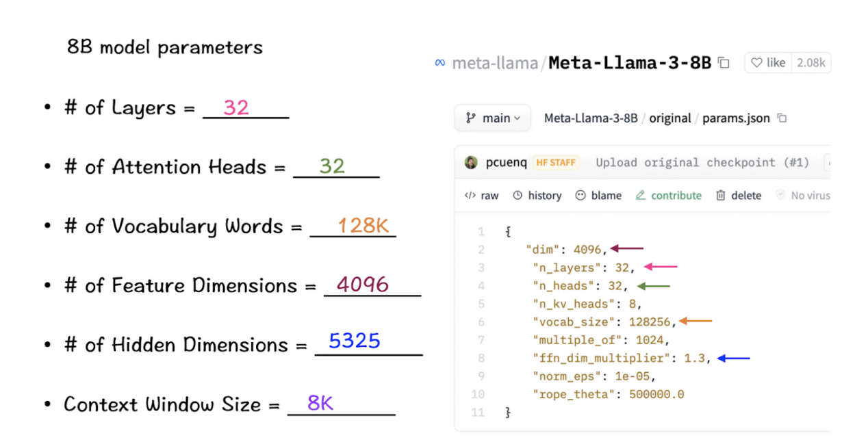Open the meta-llama organization link
The image size is (868, 444).
click(495, 63)
